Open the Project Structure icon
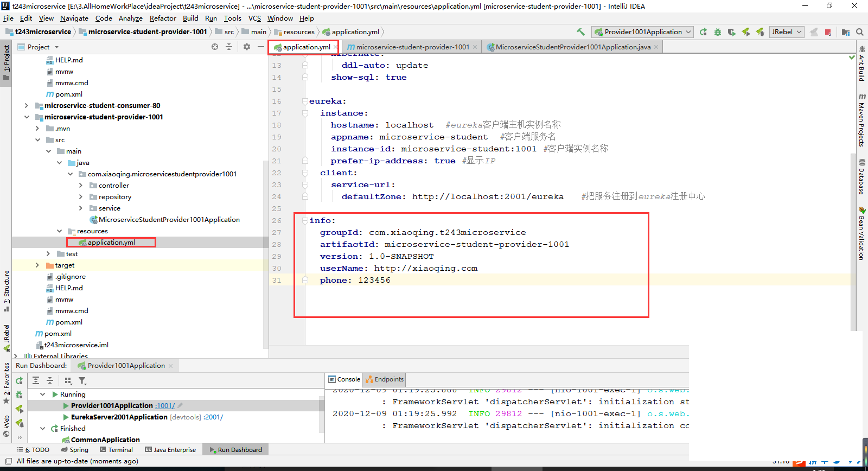Screen dimensions: 868x471 click(x=846, y=32)
